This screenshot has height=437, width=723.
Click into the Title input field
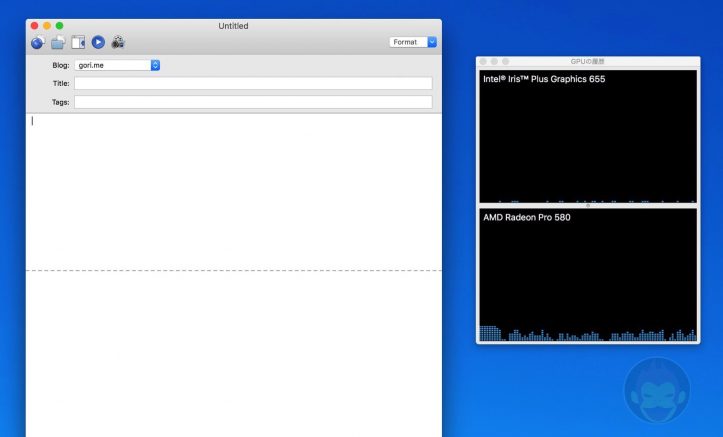click(x=253, y=83)
